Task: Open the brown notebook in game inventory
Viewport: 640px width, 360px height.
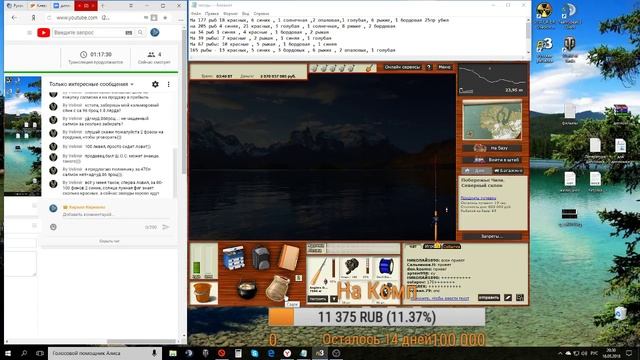Action: (x=289, y=257)
